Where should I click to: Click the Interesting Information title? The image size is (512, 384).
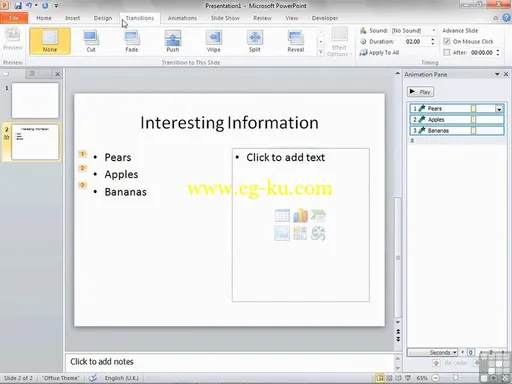pos(229,123)
